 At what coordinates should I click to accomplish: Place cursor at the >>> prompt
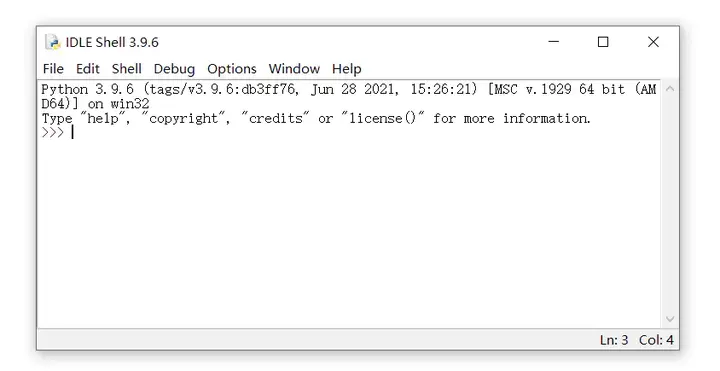[73, 133]
